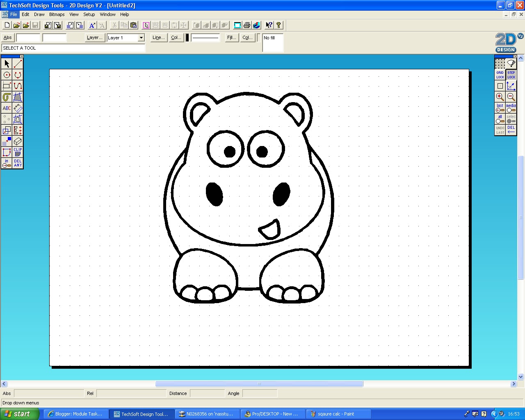Toggle the grid dots display
525x420 pixels.
pos(500,64)
